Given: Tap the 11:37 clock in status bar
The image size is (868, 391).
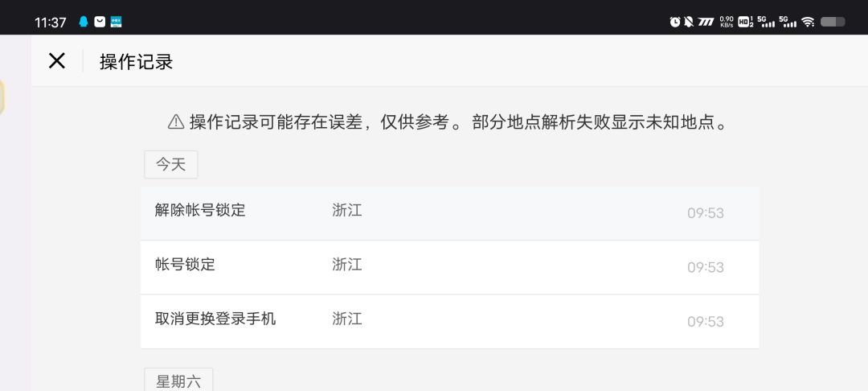Looking at the screenshot, I should pyautogui.click(x=51, y=23).
